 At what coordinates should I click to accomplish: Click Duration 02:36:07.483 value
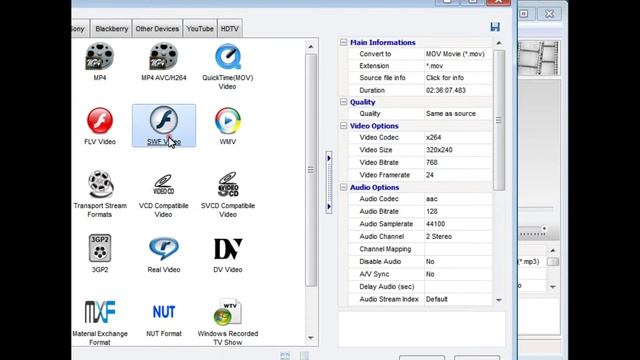point(458,90)
